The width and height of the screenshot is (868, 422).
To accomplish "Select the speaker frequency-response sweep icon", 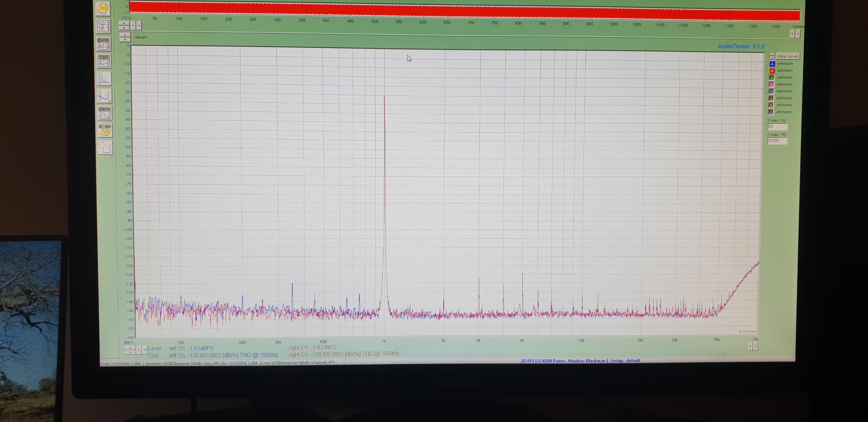I will point(105,113).
